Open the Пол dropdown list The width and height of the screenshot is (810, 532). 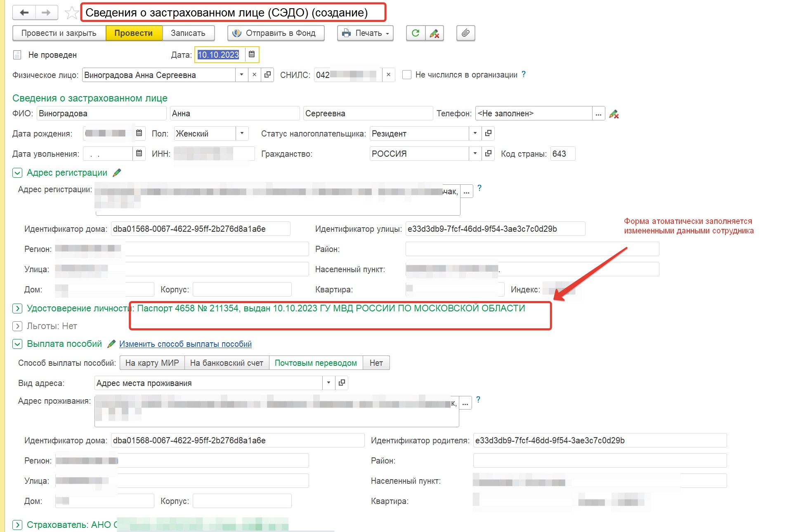coord(242,133)
